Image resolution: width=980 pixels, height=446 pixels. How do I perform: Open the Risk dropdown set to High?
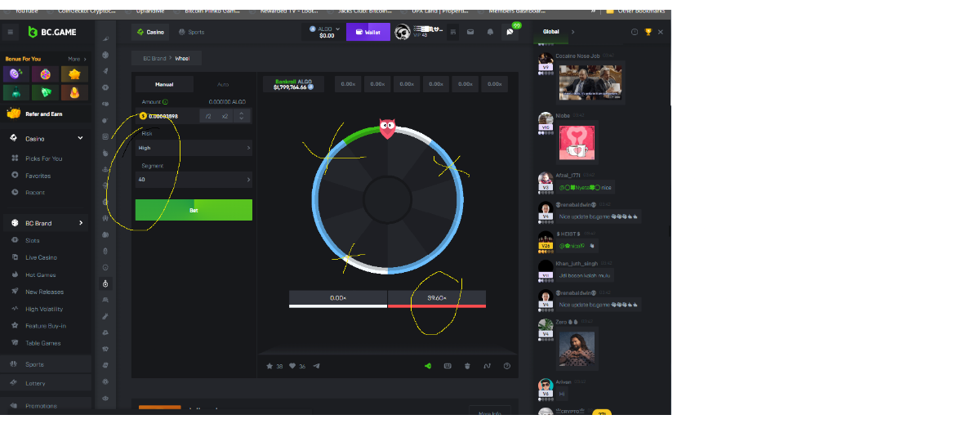[194, 148]
